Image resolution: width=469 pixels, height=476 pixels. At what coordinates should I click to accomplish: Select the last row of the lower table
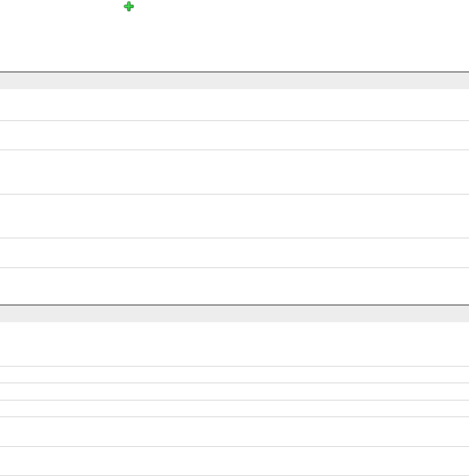point(234,461)
